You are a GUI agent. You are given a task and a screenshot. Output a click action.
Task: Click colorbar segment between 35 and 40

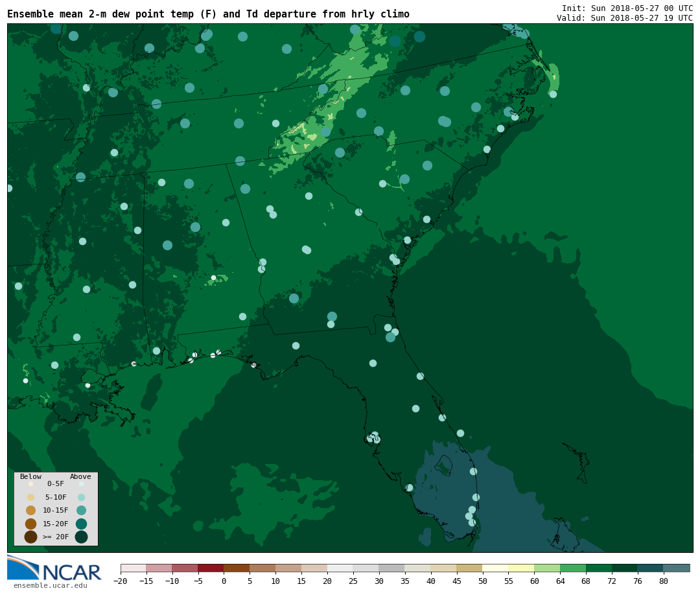pos(418,568)
